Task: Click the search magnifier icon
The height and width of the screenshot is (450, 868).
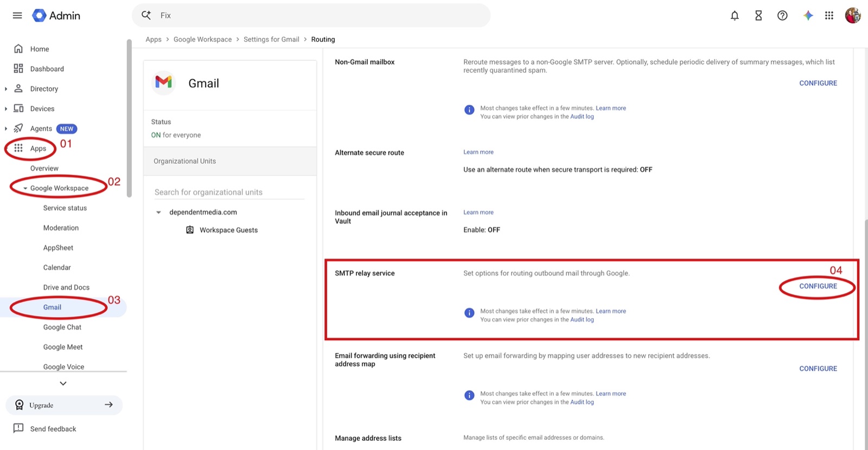Action: click(146, 15)
